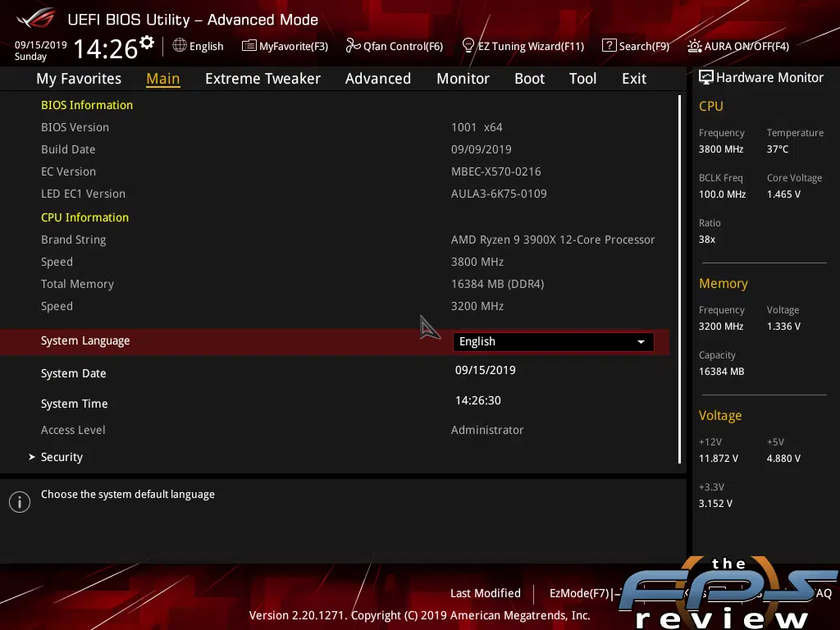Select the System Language row label
The width and height of the screenshot is (840, 630).
coord(85,340)
